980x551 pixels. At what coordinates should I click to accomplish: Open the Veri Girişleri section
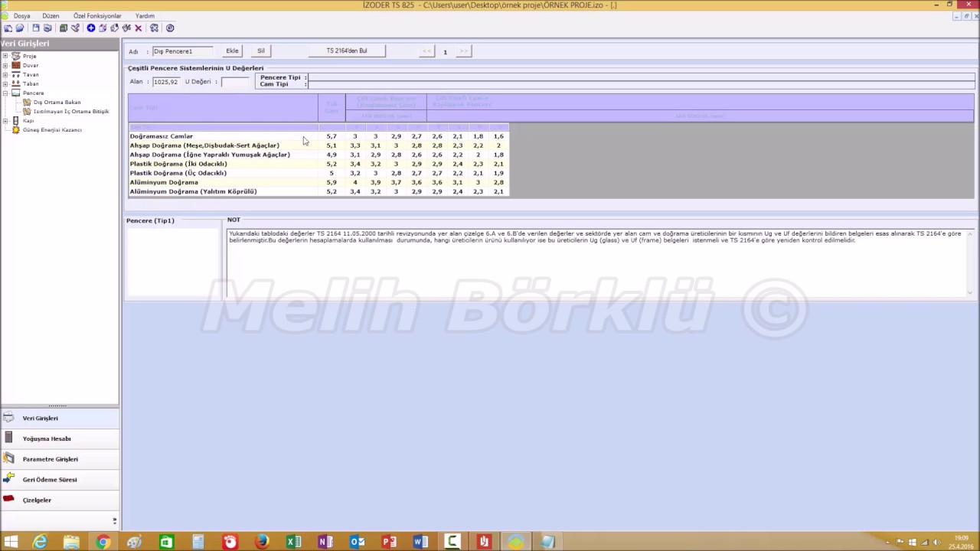point(60,418)
